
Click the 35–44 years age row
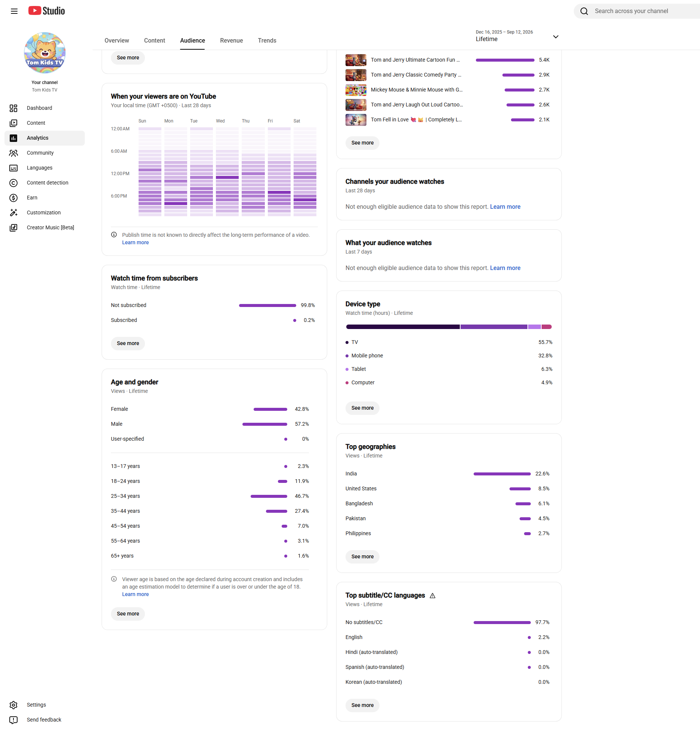click(210, 511)
